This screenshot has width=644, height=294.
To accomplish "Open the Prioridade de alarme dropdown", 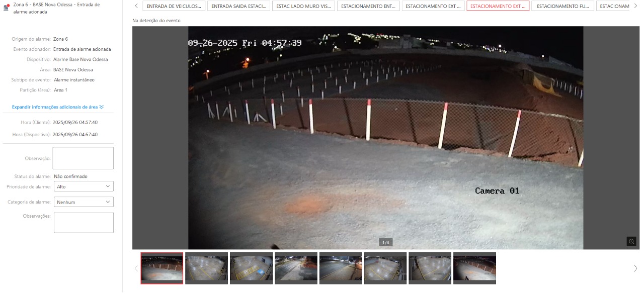I will [84, 186].
